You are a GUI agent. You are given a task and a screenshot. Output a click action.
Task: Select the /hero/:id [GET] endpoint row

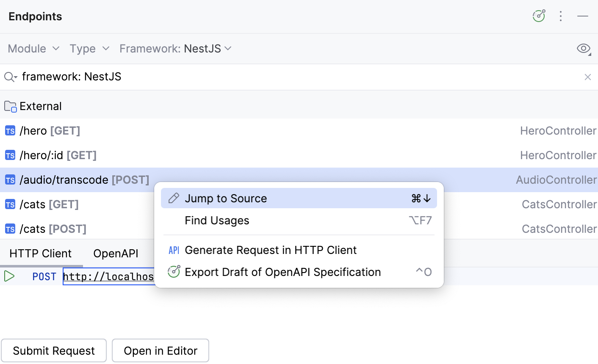click(58, 155)
